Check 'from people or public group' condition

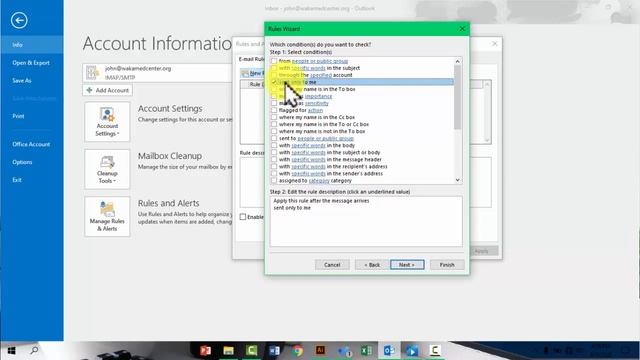(274, 61)
